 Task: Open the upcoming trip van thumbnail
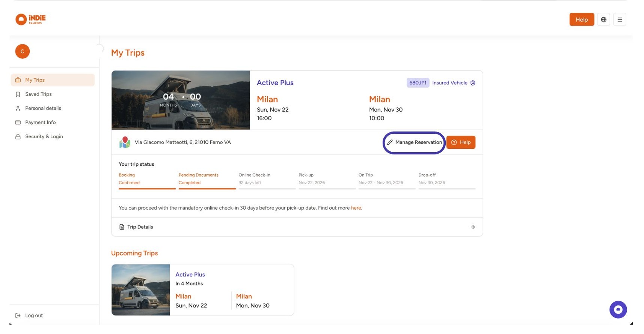(x=141, y=290)
